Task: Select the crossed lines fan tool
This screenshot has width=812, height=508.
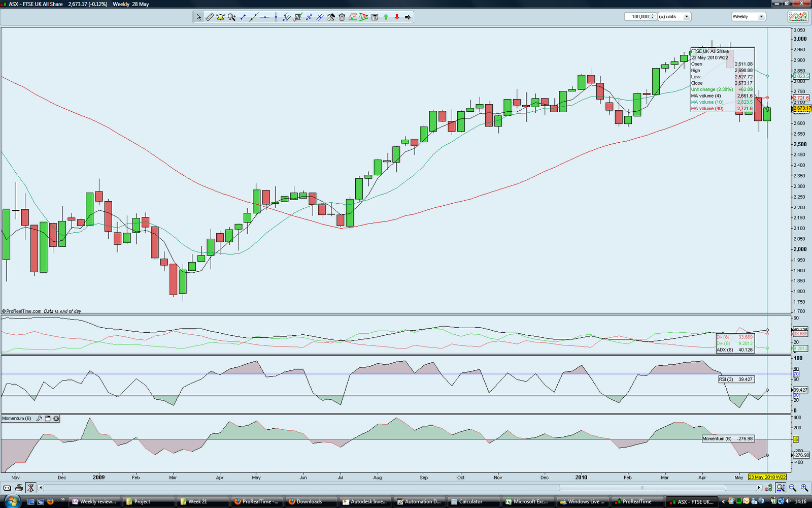Action: 320,17
